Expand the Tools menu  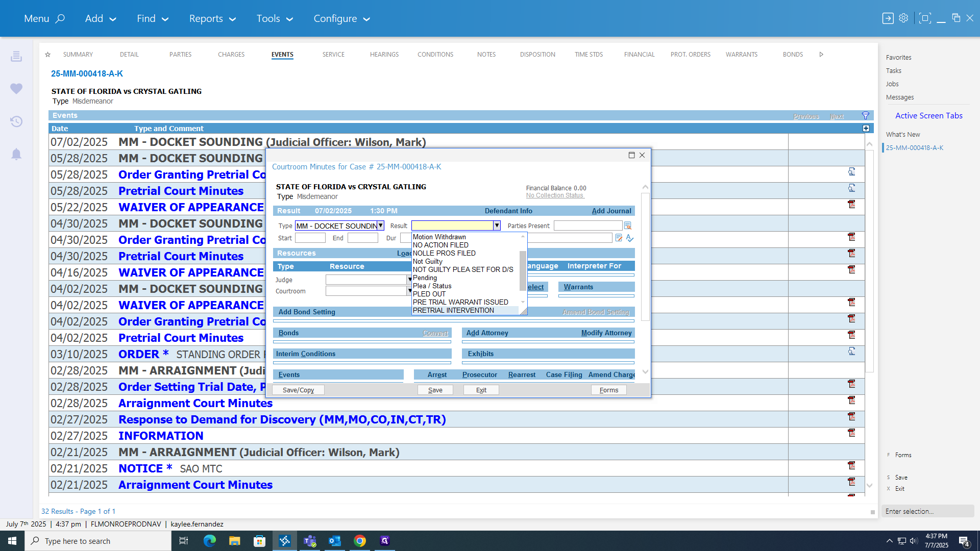[x=275, y=19]
